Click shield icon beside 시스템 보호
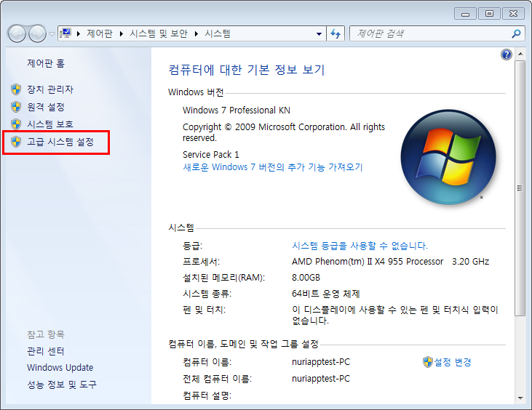The height and width of the screenshot is (410, 532). tap(16, 124)
